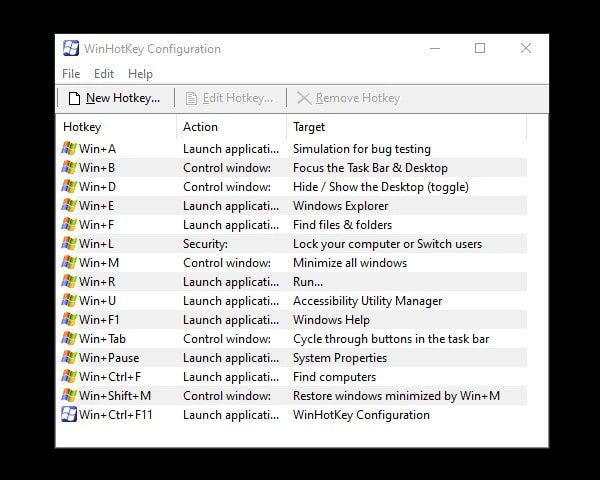
Task: Open the File menu
Action: coord(71,73)
